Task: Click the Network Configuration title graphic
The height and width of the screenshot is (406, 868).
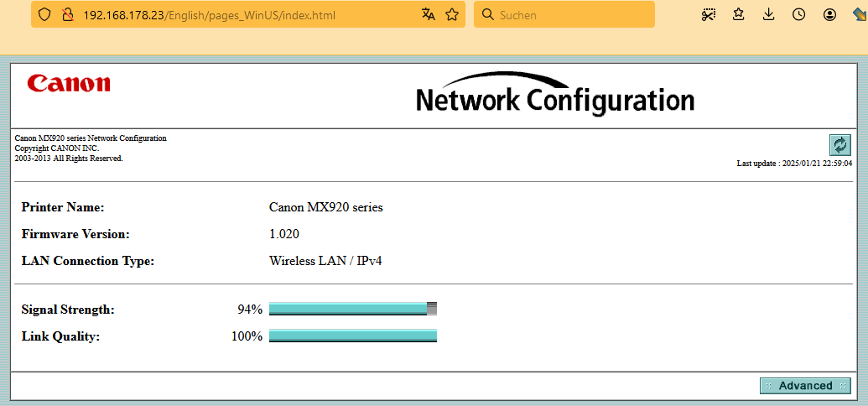Action: point(554,94)
